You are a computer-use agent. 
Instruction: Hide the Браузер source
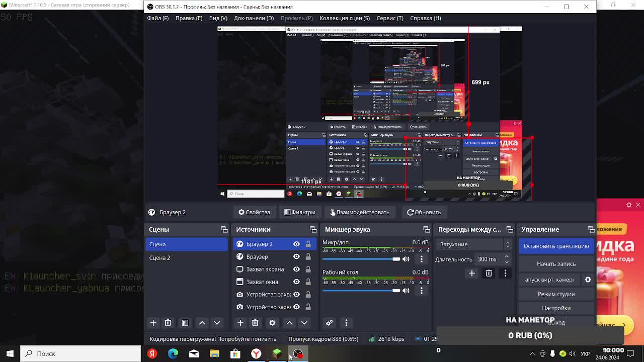coord(296,257)
